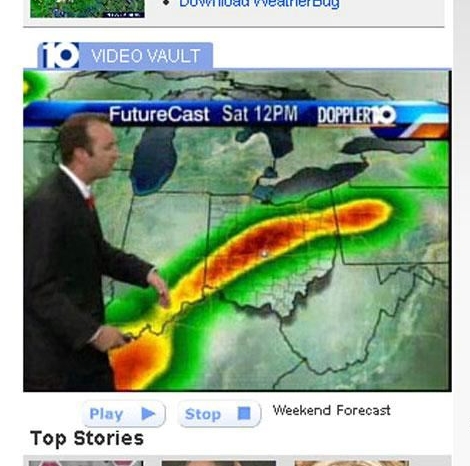Open the third Top Stories thumbnail
The image size is (470, 466).
(x=352, y=463)
